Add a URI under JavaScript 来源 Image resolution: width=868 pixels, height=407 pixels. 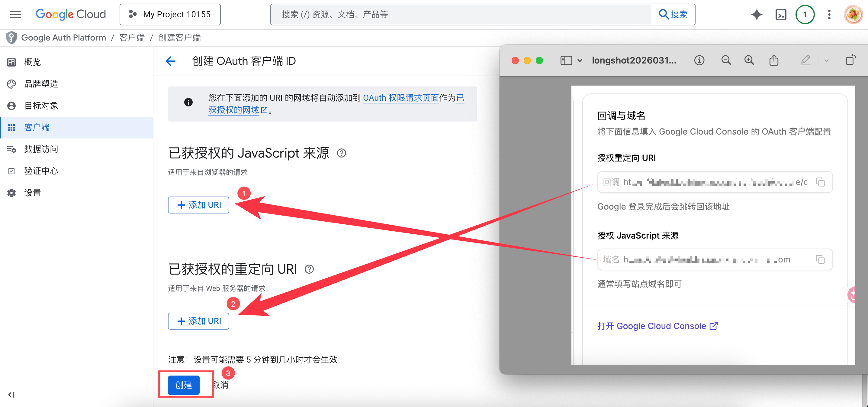198,205
